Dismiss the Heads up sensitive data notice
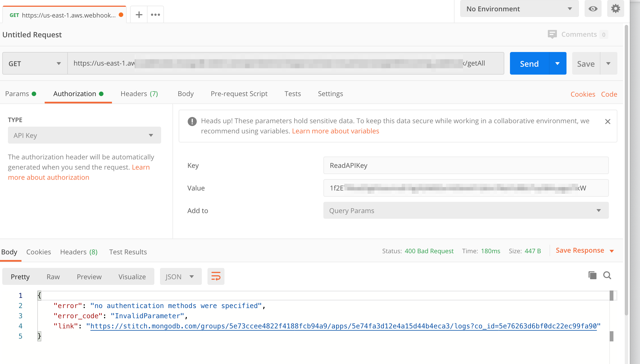The height and width of the screenshot is (364, 640). point(607,122)
